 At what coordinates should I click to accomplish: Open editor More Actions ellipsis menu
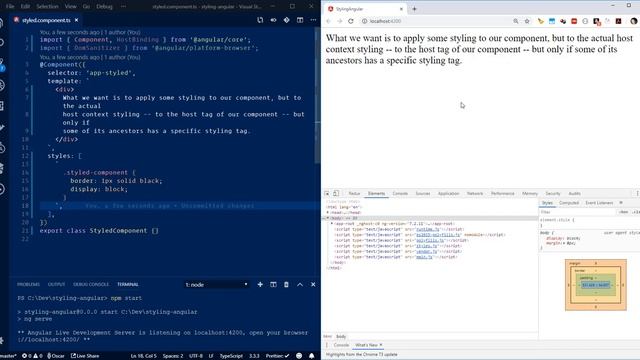(x=313, y=20)
